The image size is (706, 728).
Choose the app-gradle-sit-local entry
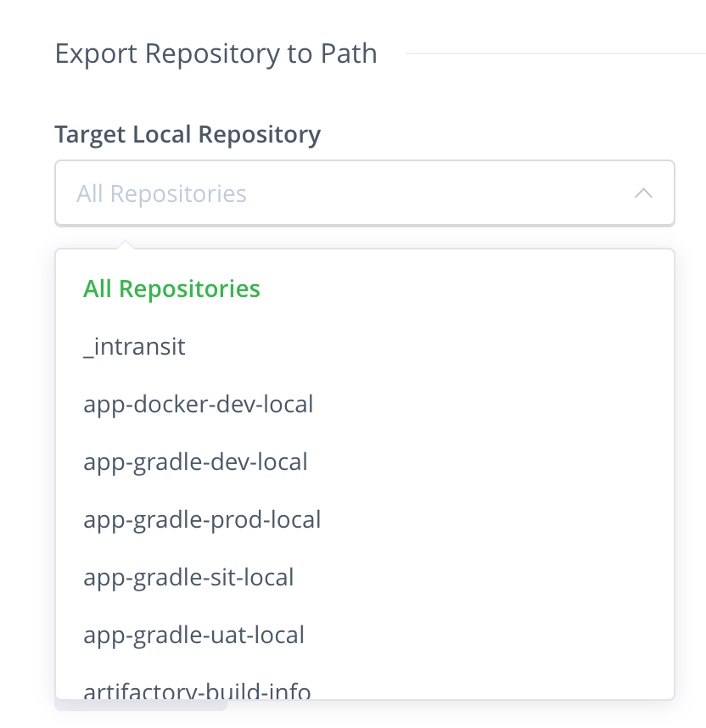[188, 578]
